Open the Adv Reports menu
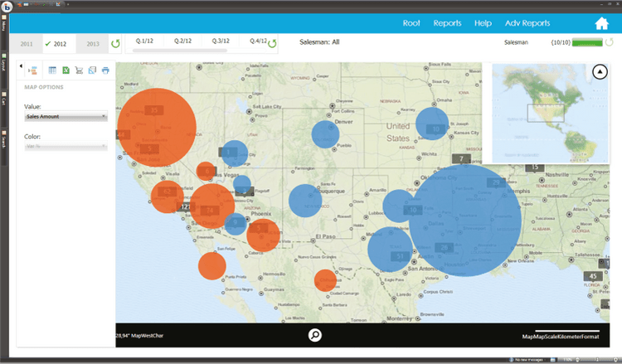This screenshot has width=622, height=364. pos(527,23)
